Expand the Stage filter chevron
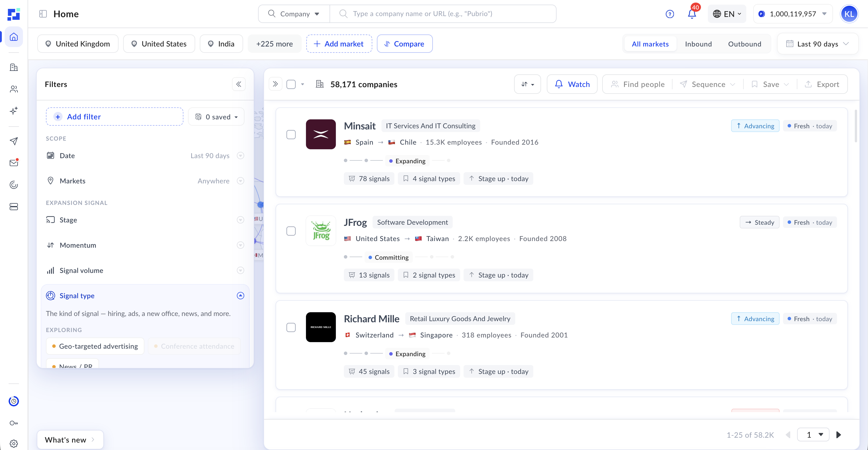This screenshot has height=450, width=868. [x=241, y=220]
